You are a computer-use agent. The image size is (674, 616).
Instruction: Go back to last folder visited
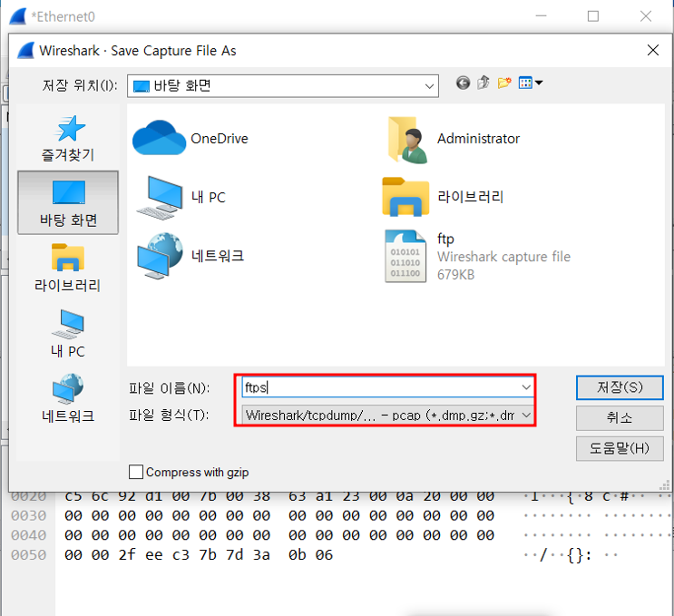click(463, 83)
